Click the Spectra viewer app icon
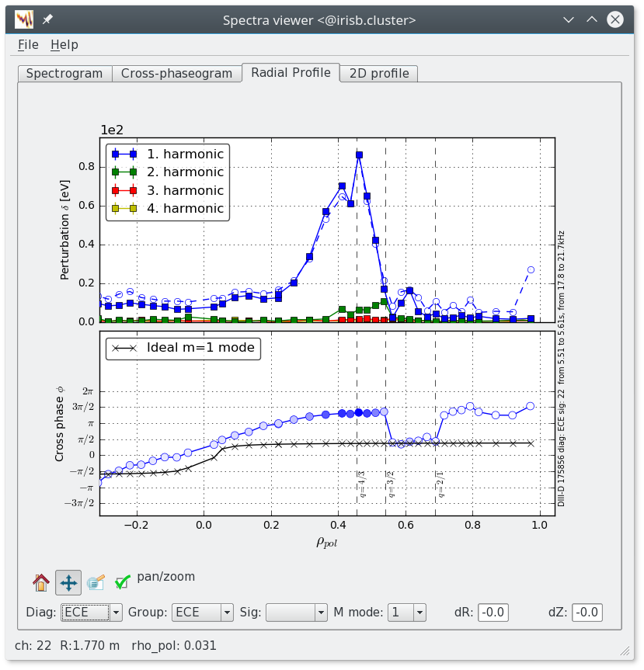The width and height of the screenshot is (644, 670). [24, 19]
